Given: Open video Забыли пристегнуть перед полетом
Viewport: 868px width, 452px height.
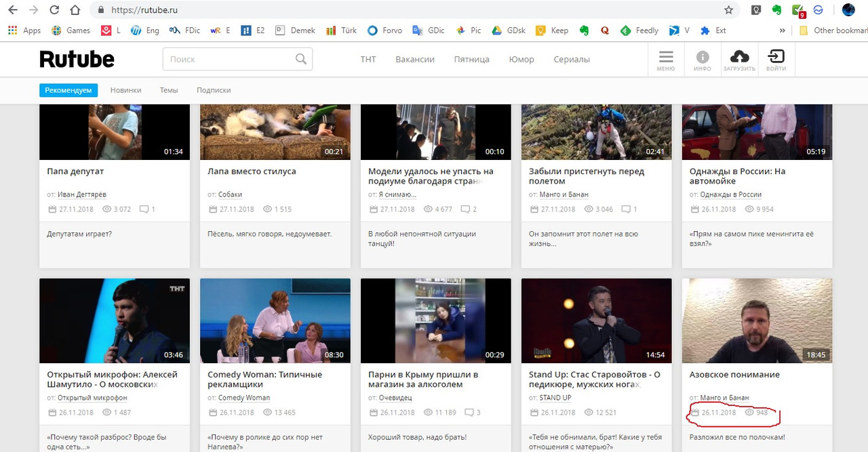Looking at the screenshot, I should click(x=587, y=176).
